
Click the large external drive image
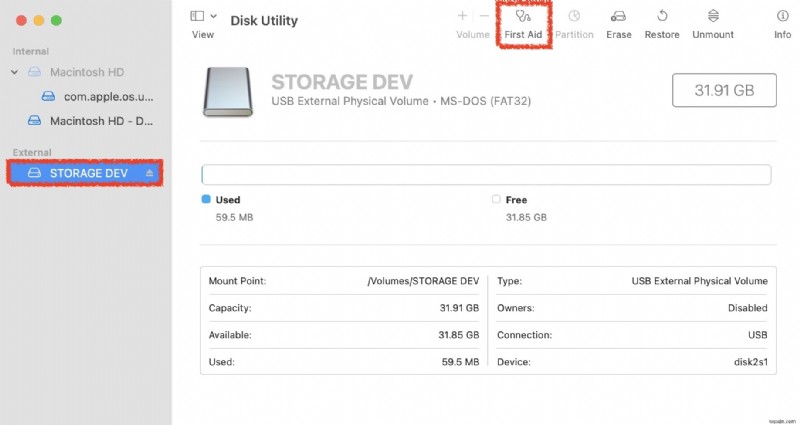pyautogui.click(x=228, y=92)
